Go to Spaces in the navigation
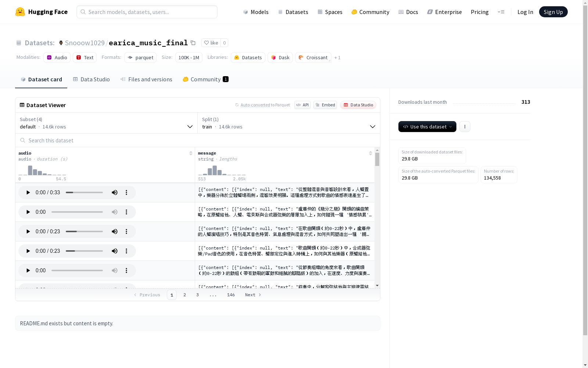 pyautogui.click(x=330, y=12)
